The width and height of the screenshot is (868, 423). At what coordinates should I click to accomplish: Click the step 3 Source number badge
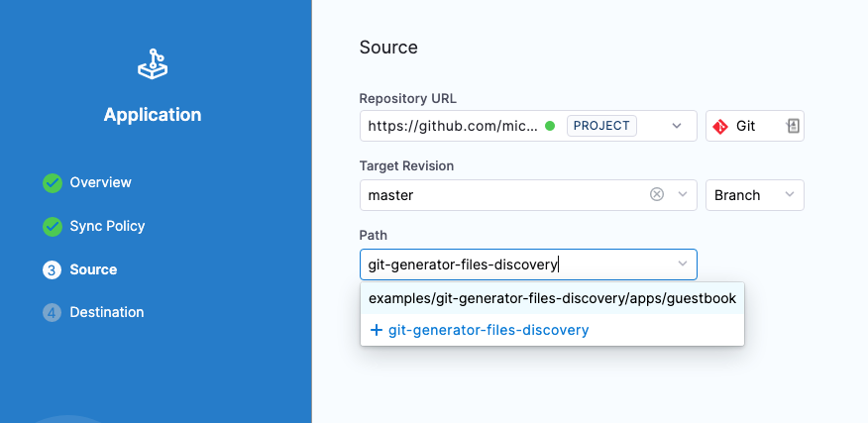tap(53, 270)
